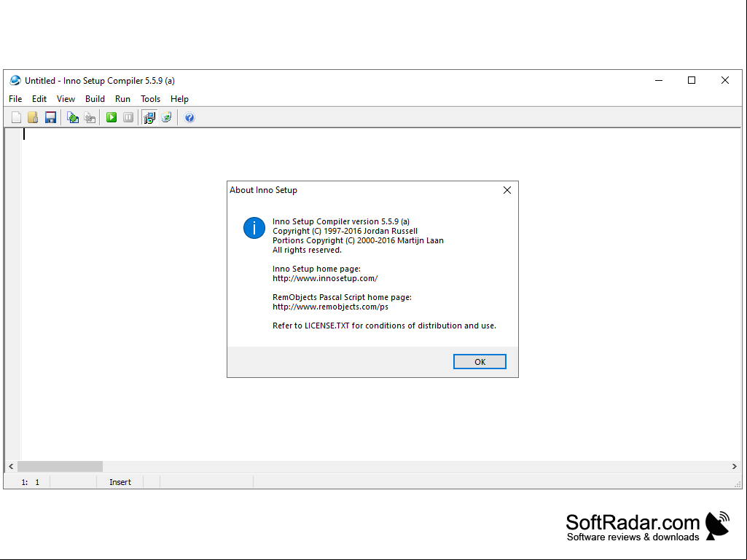Open the Help menu
Screen dimensions: 747x560
(179, 99)
